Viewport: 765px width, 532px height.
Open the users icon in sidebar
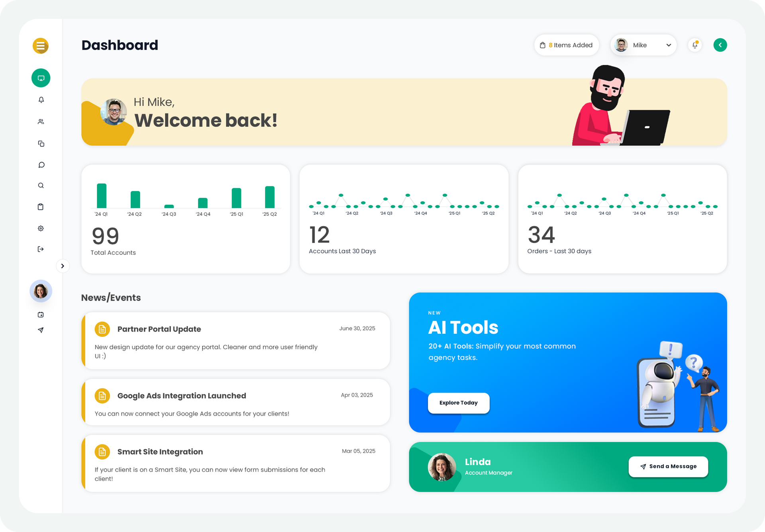point(41,122)
